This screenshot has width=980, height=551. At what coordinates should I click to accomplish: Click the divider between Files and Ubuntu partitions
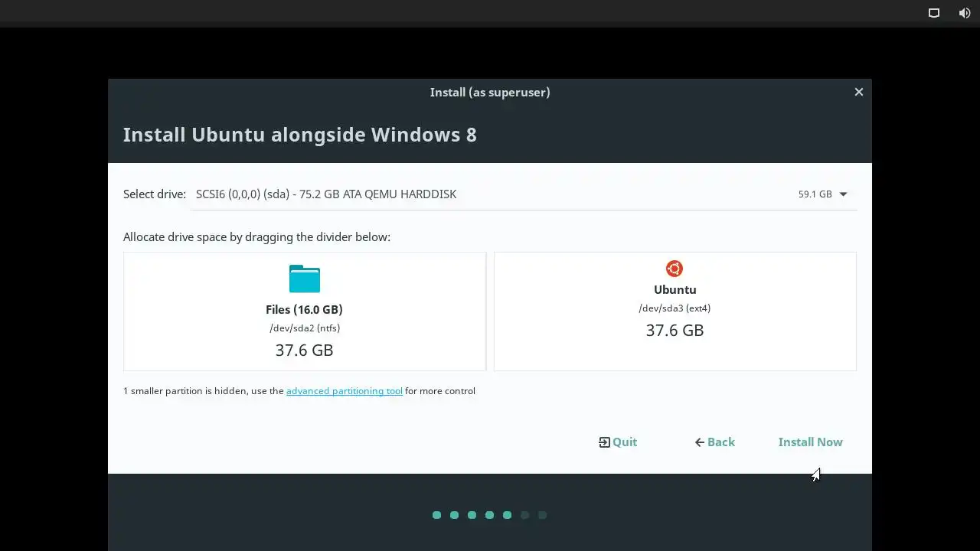tap(490, 311)
